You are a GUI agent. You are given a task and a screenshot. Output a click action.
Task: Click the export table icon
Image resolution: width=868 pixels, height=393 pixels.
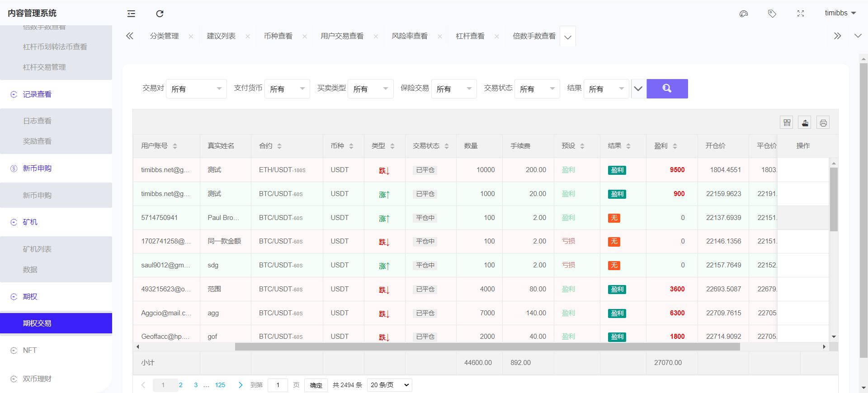(805, 122)
